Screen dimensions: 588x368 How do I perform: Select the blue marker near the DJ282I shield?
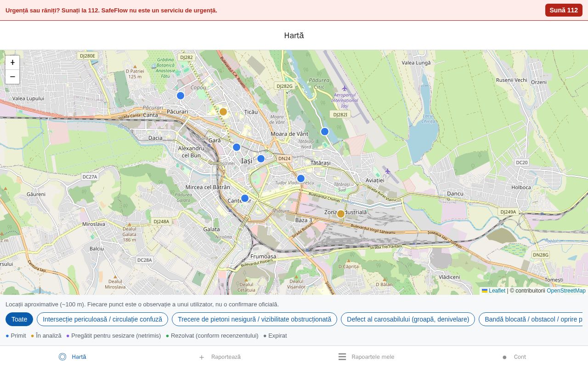(325, 132)
